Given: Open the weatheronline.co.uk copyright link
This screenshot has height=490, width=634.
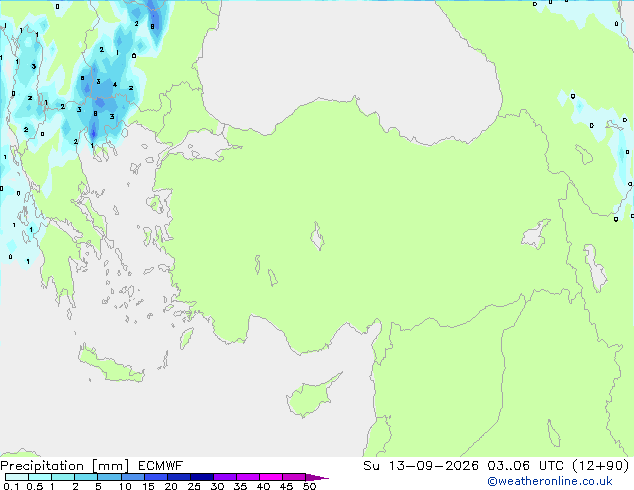Looking at the screenshot, I should pos(550,481).
